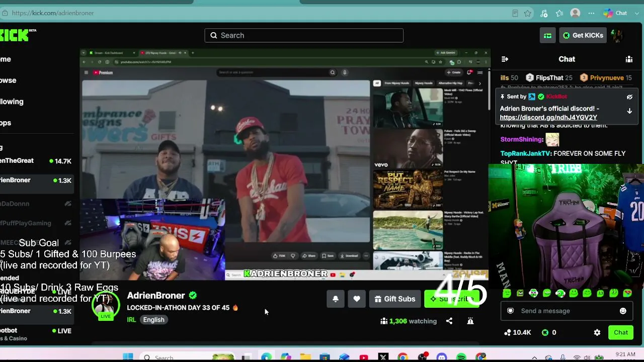Open the Home item in Kick sidebar
The image size is (644, 362).
point(6,59)
